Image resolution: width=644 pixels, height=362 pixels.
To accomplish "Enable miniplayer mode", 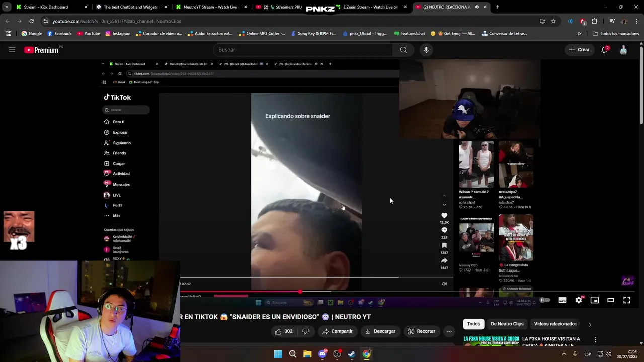I will 595,300.
